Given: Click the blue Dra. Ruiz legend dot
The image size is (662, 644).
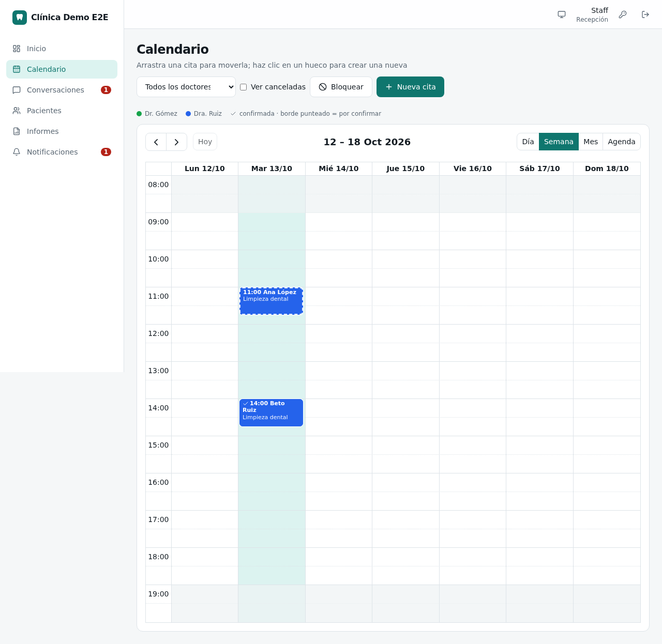Looking at the screenshot, I should [x=188, y=114].
